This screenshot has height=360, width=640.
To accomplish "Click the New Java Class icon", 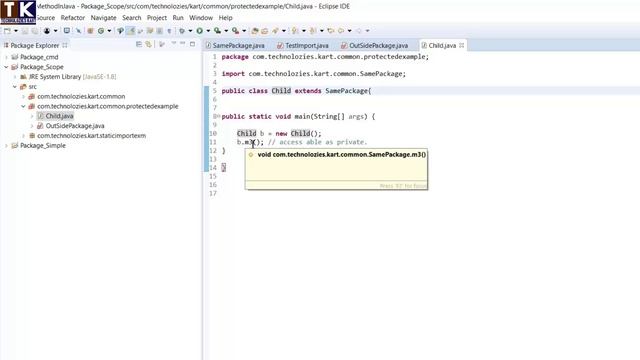I will (x=101, y=31).
